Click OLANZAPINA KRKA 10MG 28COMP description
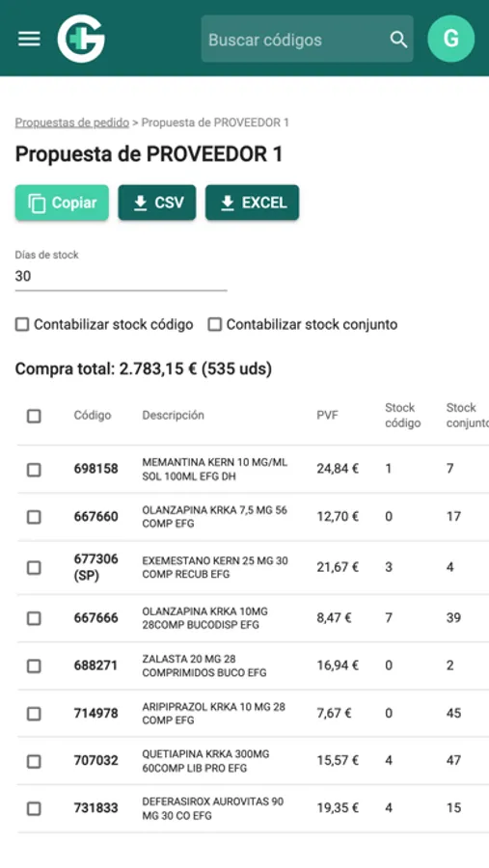 tap(204, 618)
